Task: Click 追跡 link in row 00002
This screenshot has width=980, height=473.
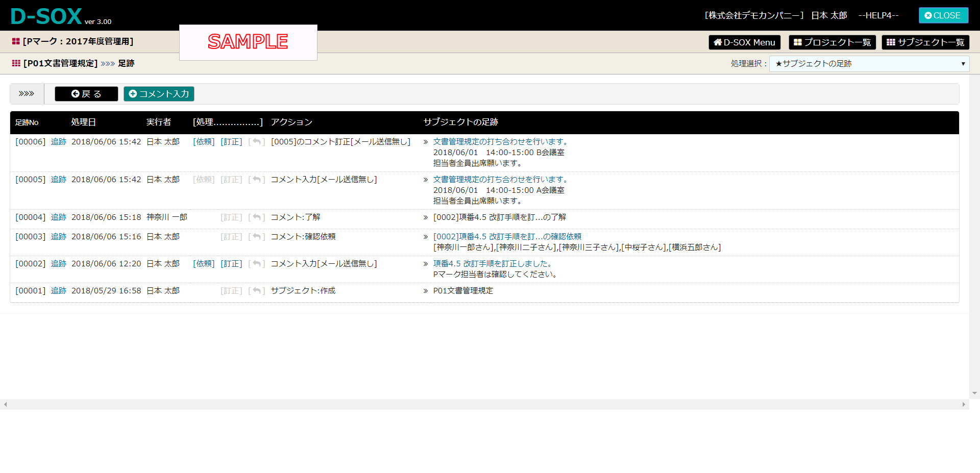Action: point(59,264)
